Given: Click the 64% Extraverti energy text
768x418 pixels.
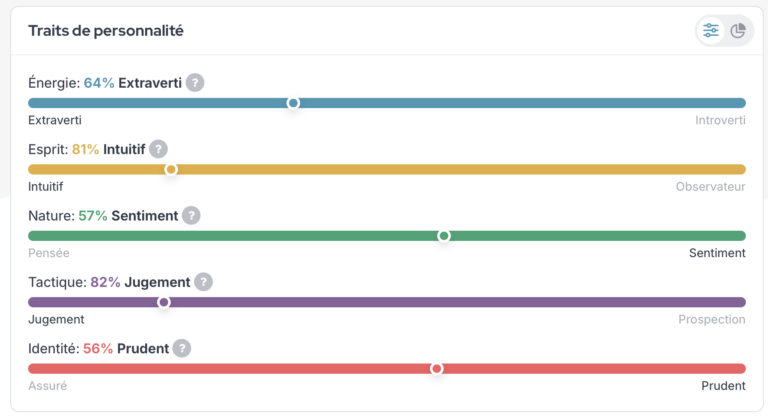Looking at the screenshot, I should click(133, 83).
